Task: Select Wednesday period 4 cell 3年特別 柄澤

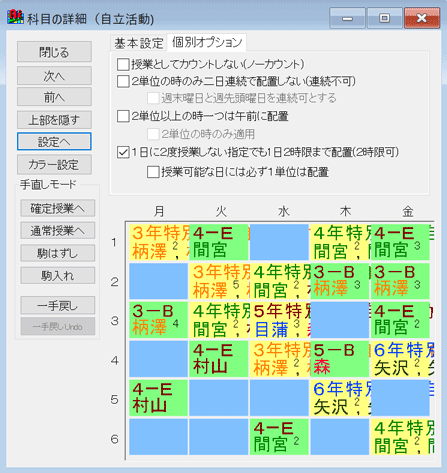Action: point(280,359)
